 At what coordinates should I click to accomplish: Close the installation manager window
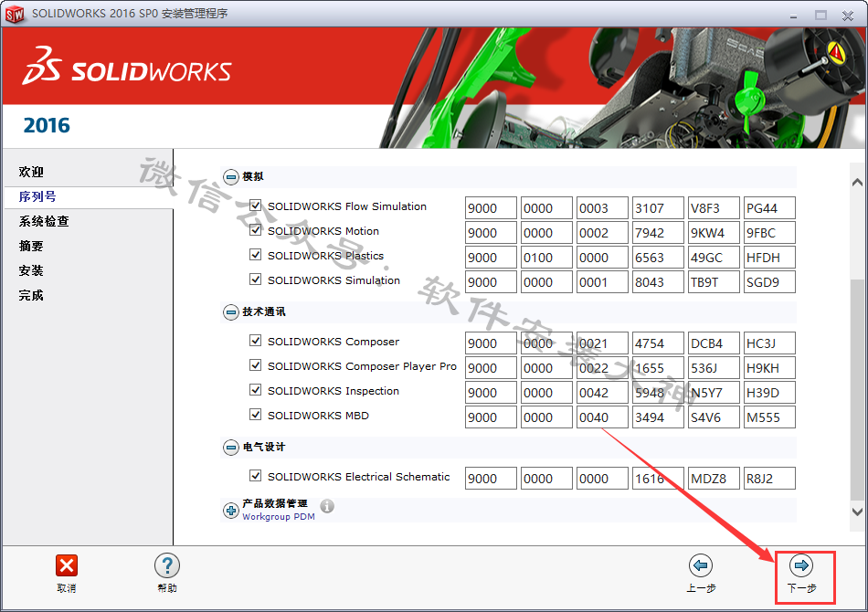coord(848,16)
